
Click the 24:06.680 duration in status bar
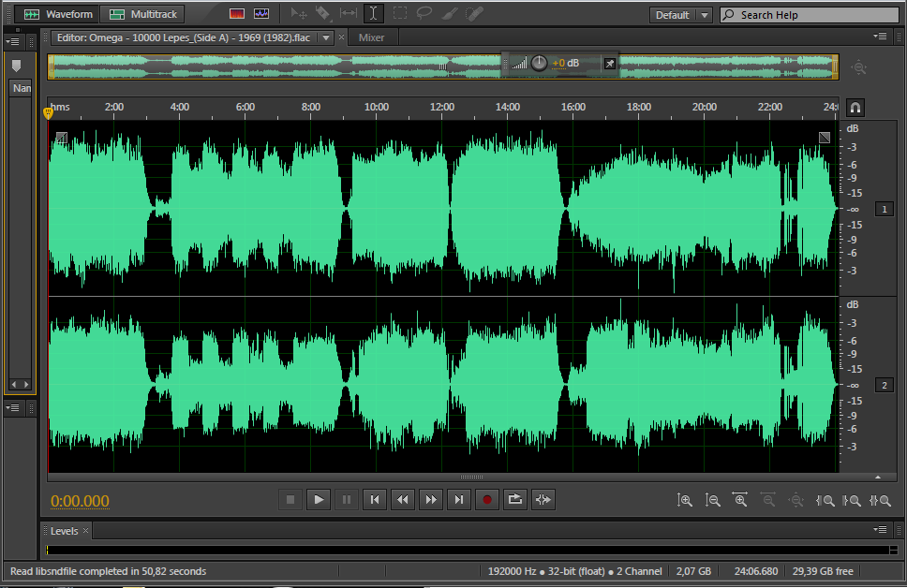pos(756,571)
